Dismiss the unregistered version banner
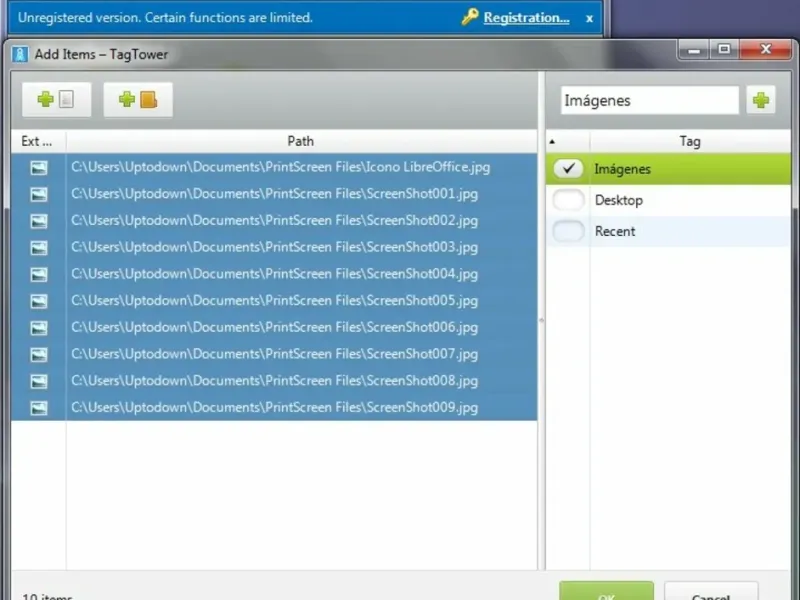 [589, 18]
